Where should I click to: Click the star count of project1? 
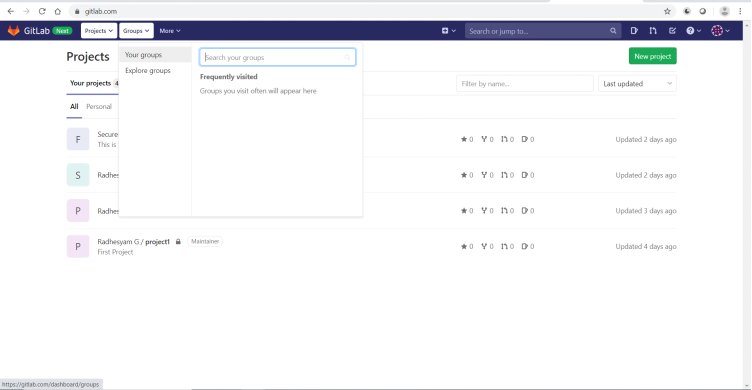[467, 247]
